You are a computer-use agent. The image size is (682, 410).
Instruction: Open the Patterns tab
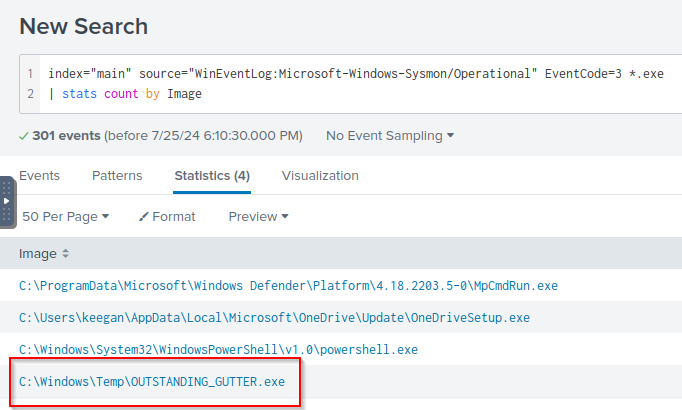click(117, 175)
